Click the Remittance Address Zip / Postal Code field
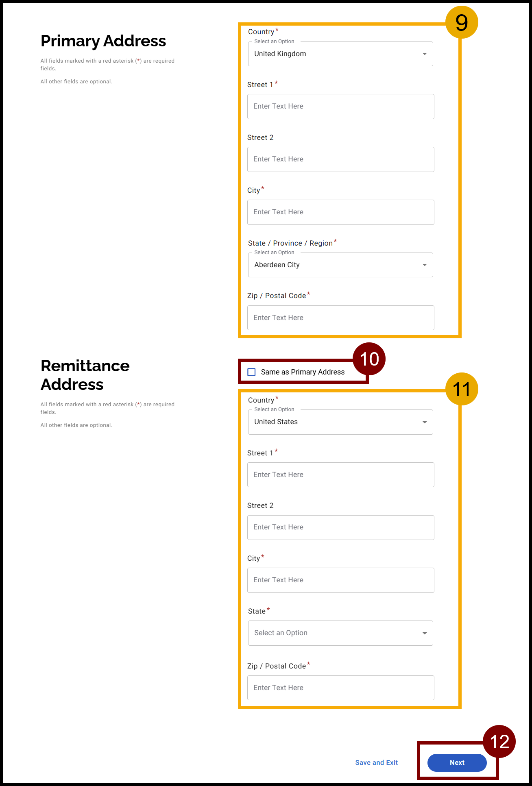 click(340, 688)
